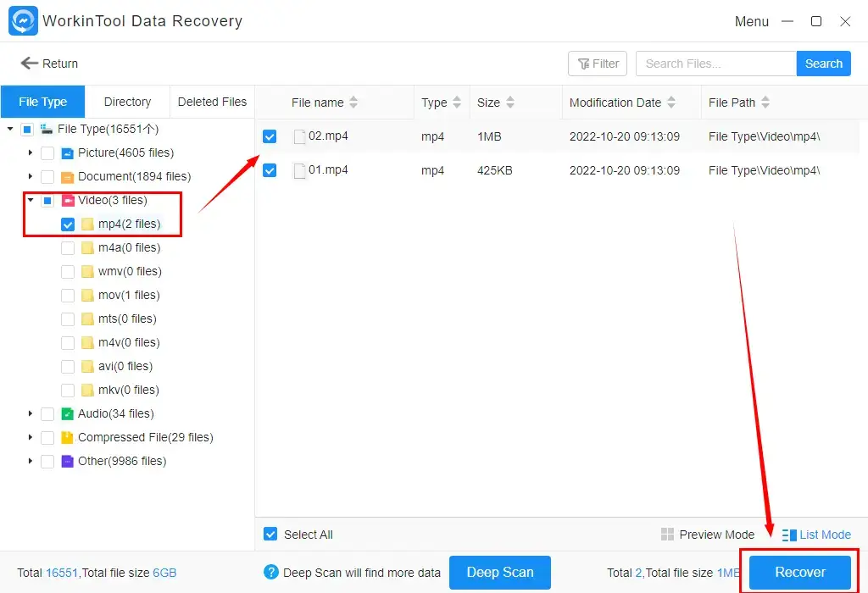Click the wmv folder icon

coord(87,272)
